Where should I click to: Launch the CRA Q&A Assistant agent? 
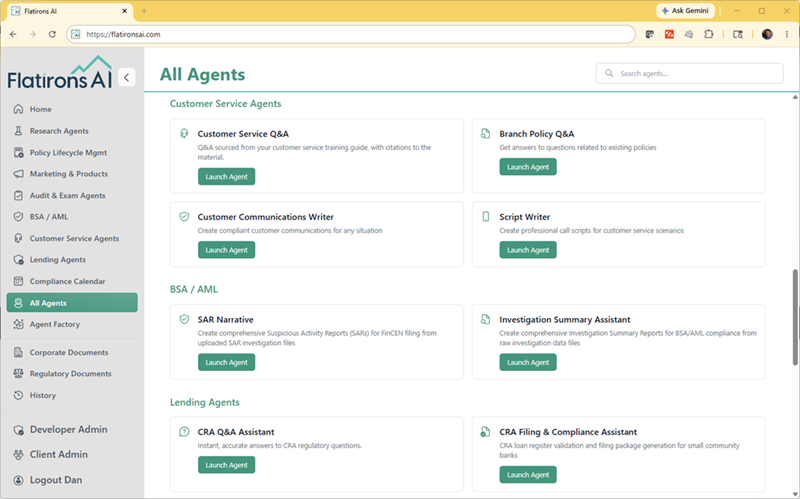pos(227,465)
